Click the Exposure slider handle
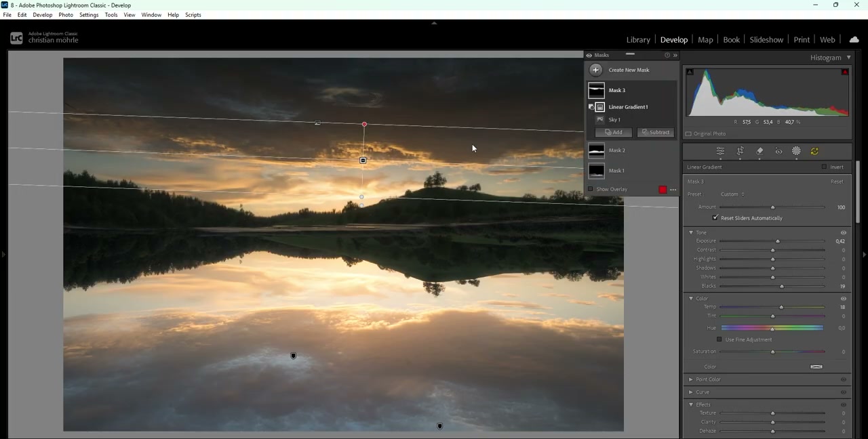The height and width of the screenshot is (439, 868). click(x=778, y=241)
